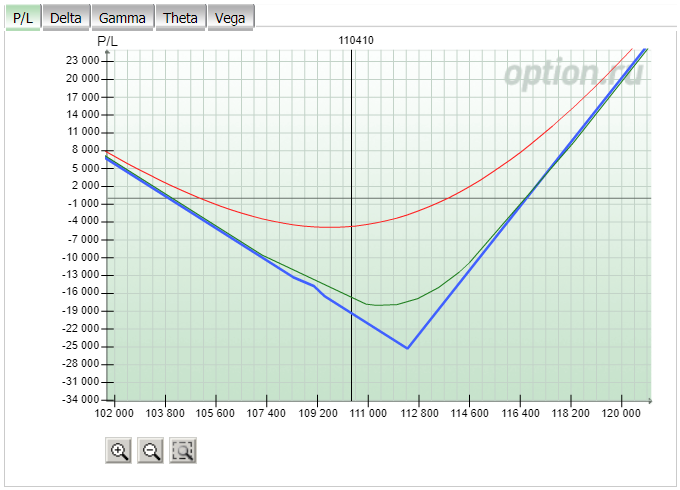Screen dimensions: 680x490
Task: Click the 110410 price label above chart
Action: pos(356,40)
